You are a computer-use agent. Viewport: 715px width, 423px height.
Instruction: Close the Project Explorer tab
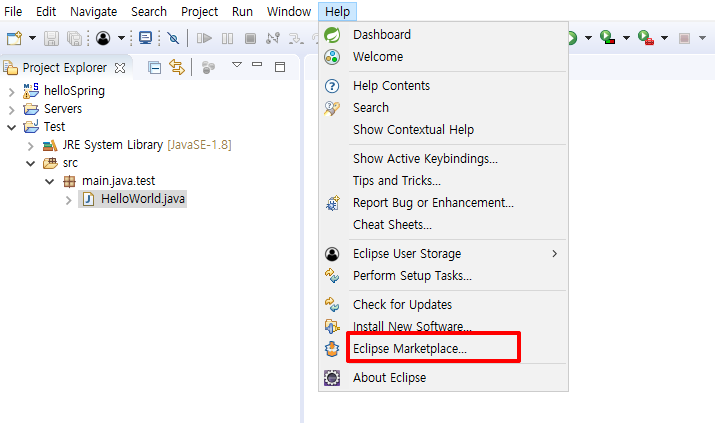120,68
